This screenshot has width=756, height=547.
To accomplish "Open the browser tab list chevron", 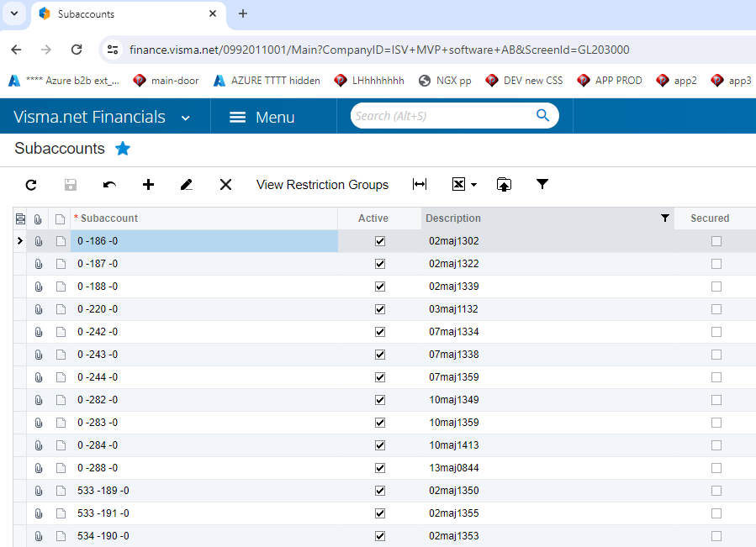I will pos(14,13).
